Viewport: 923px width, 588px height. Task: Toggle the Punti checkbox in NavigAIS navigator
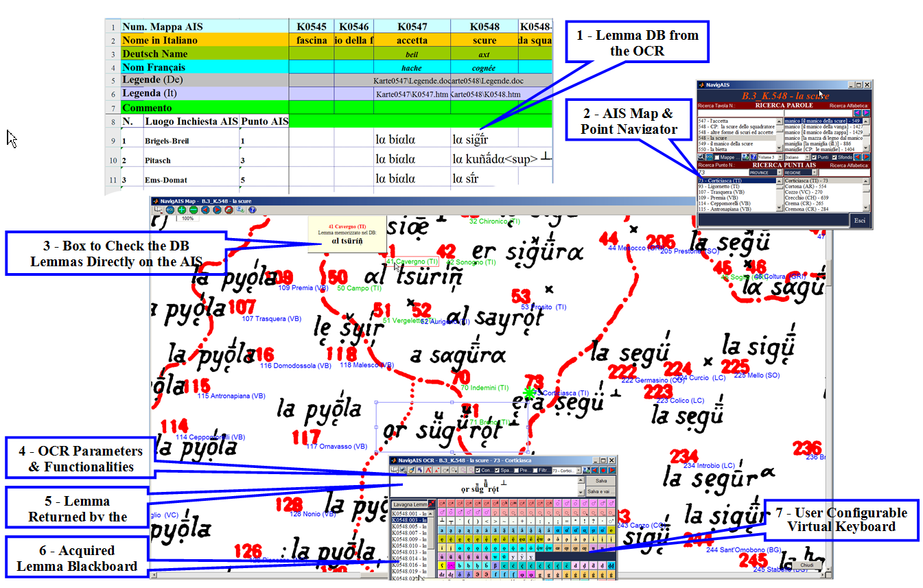pyautogui.click(x=814, y=157)
